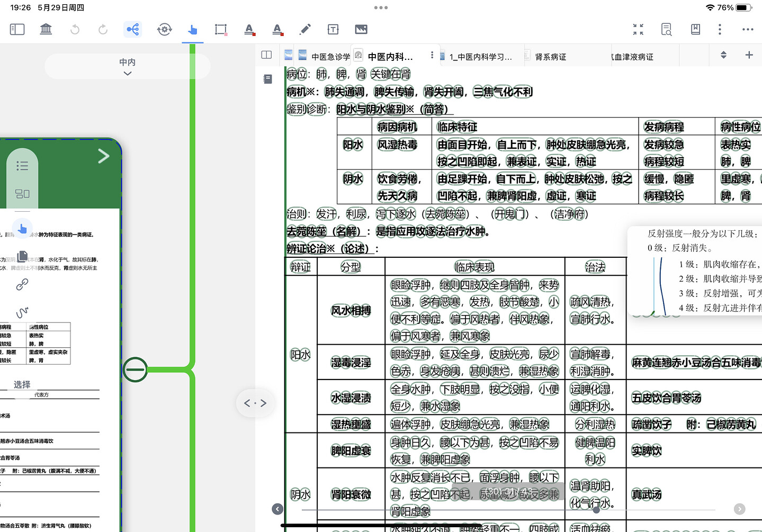Open the sync settings gear icon
762x532 pixels.
164,29
